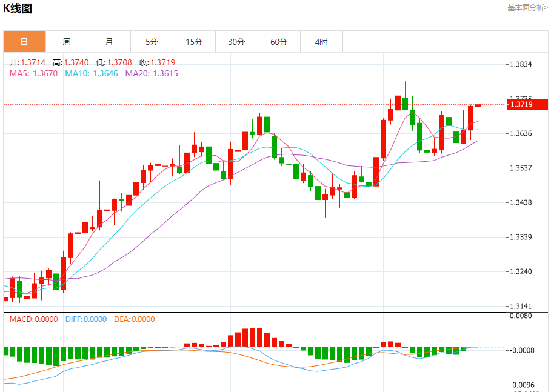Choose the 30分 timeframe tab
The height and width of the screenshot is (392, 551).
tap(236, 42)
